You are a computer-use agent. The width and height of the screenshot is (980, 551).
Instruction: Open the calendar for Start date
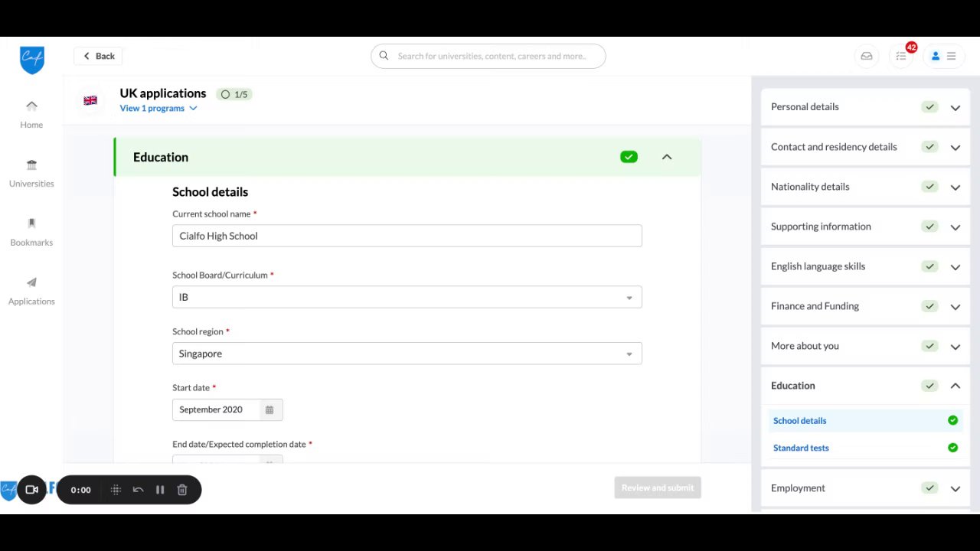tap(269, 410)
